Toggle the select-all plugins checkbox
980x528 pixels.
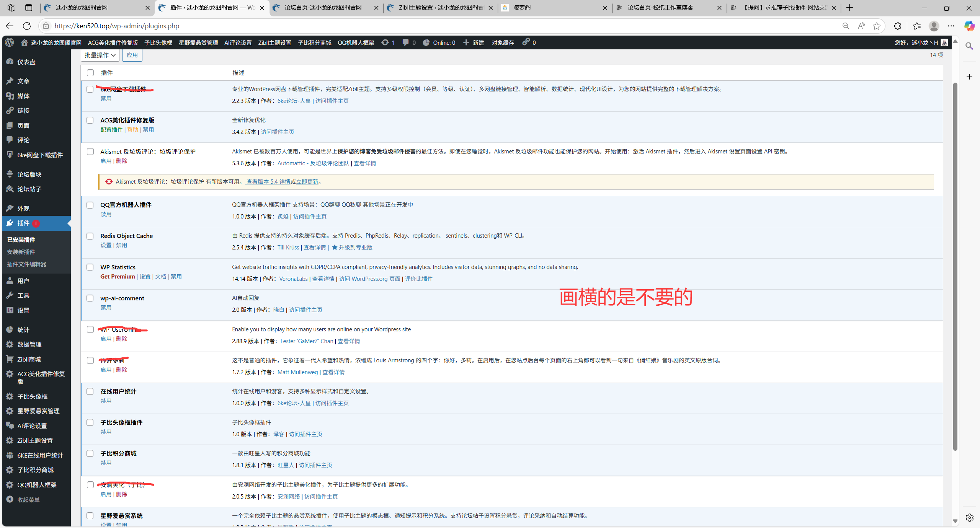point(90,73)
